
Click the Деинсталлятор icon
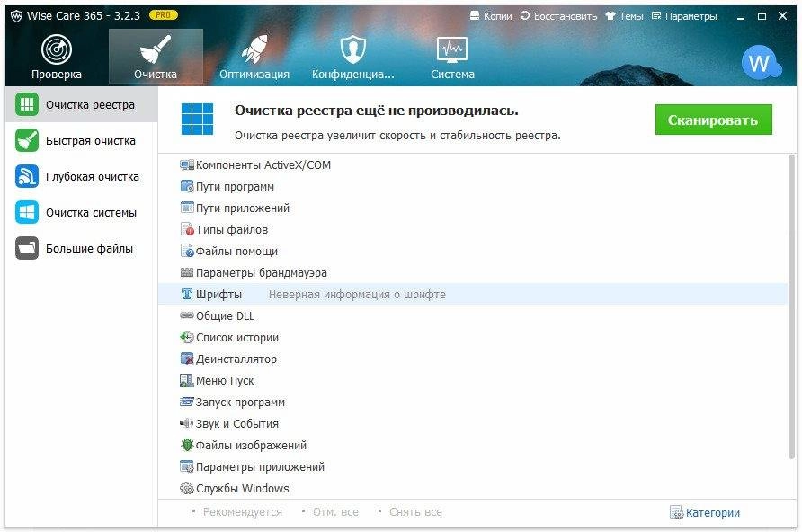[187, 359]
